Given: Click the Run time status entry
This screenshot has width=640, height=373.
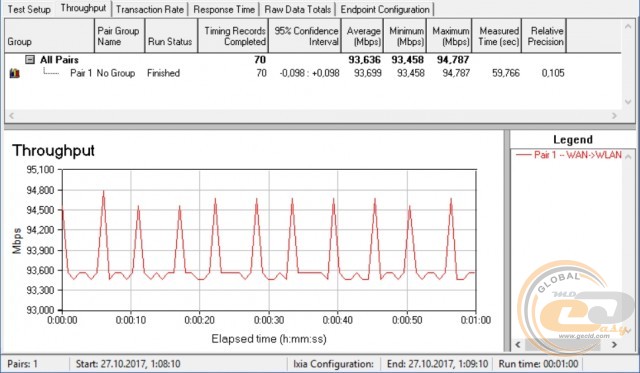Looking at the screenshot, I should pos(538,364).
